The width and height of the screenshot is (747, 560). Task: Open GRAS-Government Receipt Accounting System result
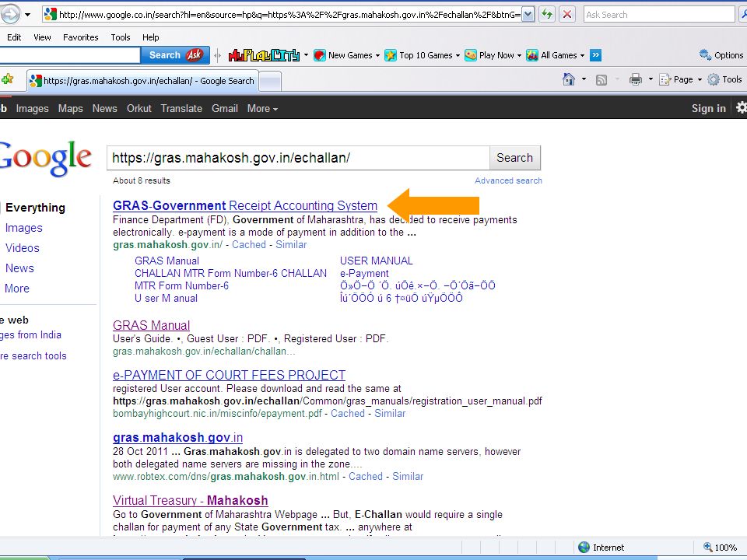click(x=245, y=205)
